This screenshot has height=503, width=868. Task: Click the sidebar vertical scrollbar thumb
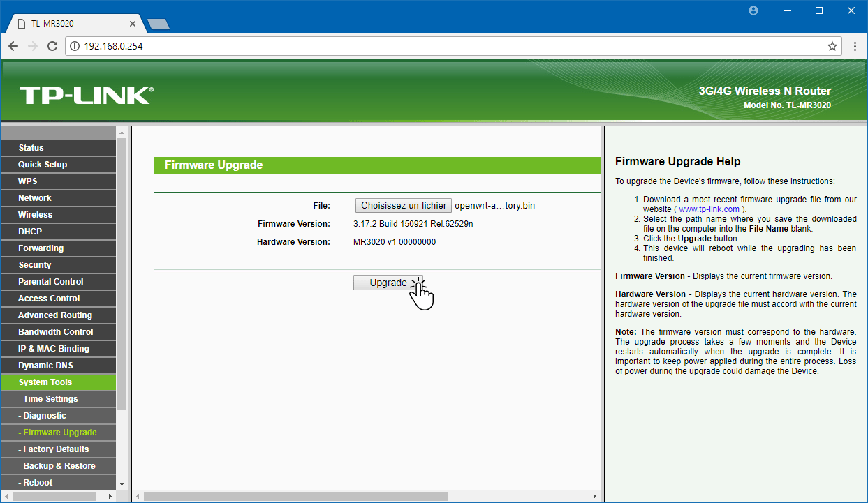122,273
